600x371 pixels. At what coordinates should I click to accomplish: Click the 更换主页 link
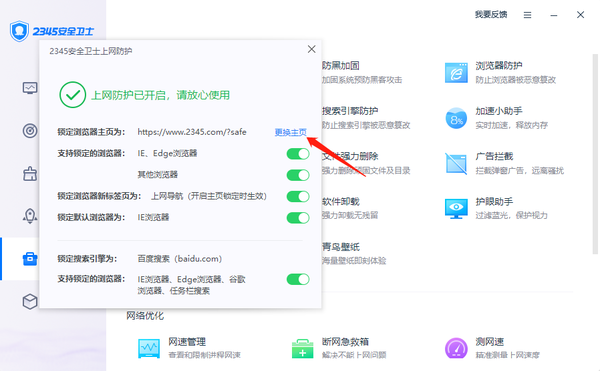(x=290, y=132)
